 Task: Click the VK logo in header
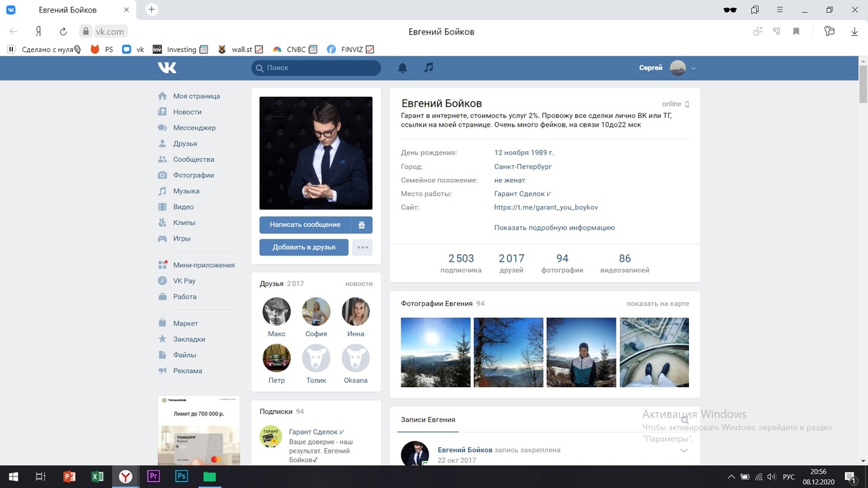[x=167, y=68]
